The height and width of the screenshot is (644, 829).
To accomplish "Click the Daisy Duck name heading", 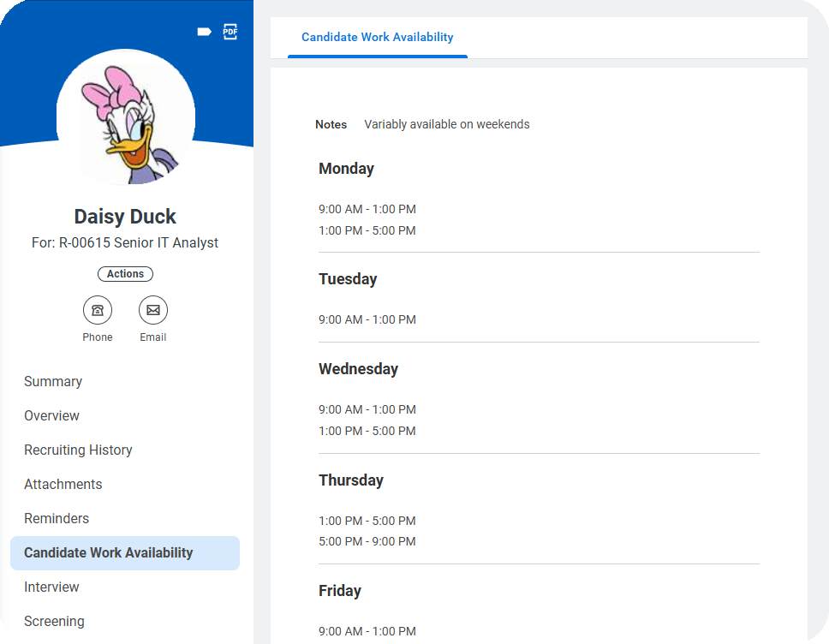I will coord(125,217).
